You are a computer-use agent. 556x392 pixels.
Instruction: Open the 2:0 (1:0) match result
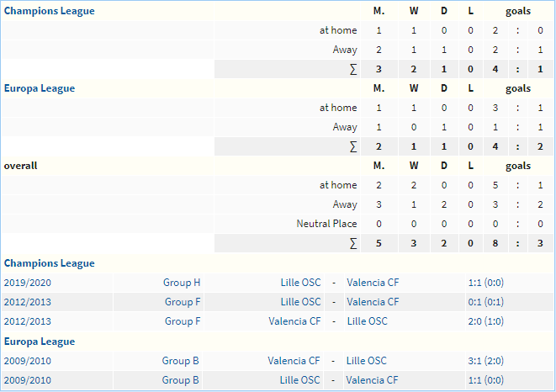pyautogui.click(x=486, y=321)
